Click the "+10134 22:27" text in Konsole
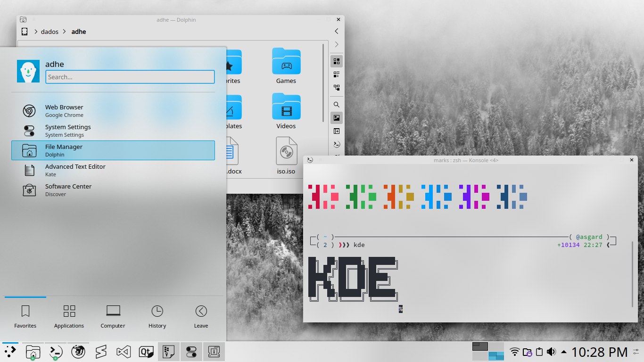This screenshot has width=644, height=362. tap(580, 245)
